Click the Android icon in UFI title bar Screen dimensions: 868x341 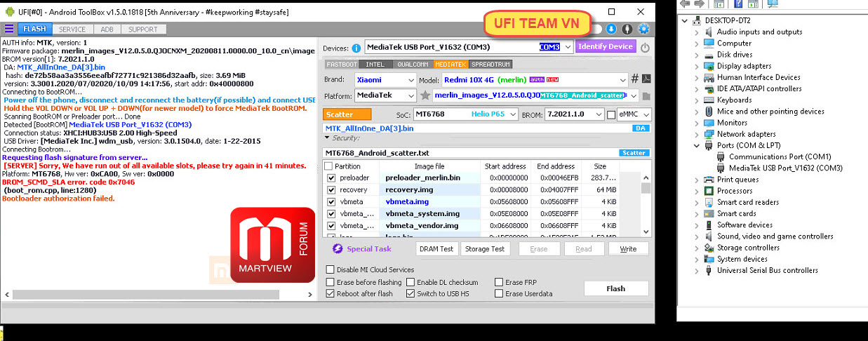(8, 12)
